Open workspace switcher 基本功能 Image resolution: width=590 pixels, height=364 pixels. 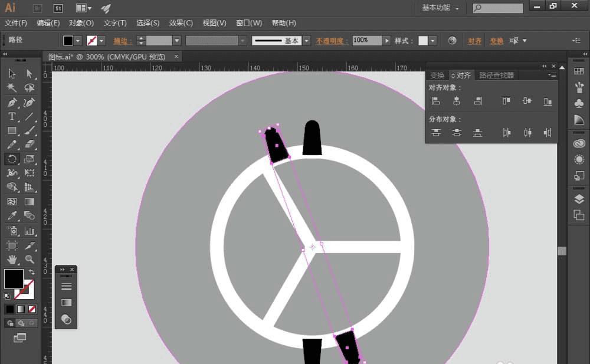point(440,8)
